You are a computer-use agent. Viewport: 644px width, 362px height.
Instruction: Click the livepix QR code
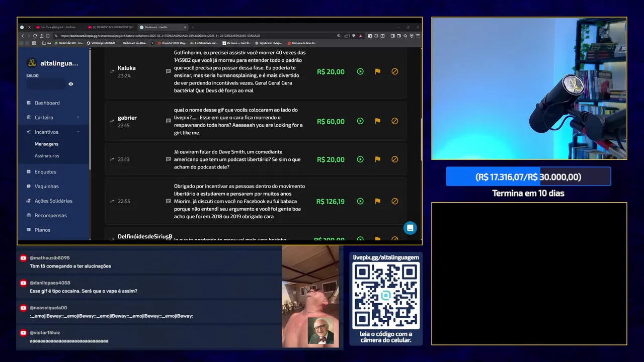pos(386,296)
